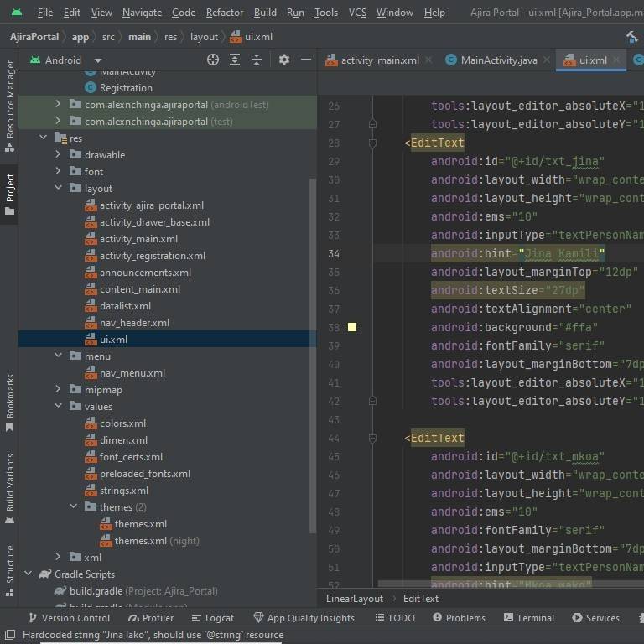Open the Refactor menu

(x=225, y=13)
